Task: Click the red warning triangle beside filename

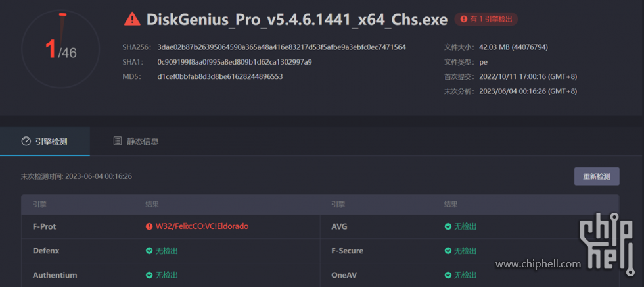Action: click(x=132, y=19)
